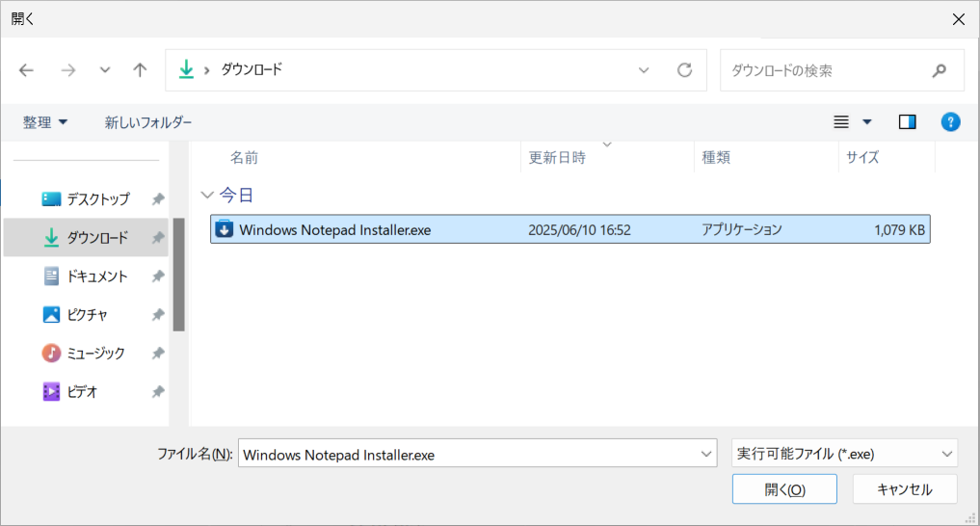980x526 pixels.
Task: Go forward using the right arrow
Action: click(68, 70)
